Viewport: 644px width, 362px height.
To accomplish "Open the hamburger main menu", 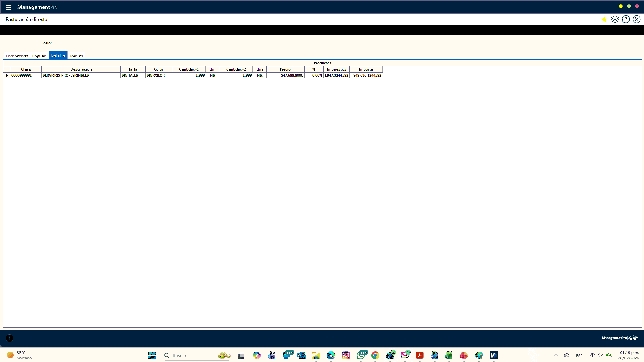I will 9,7.
